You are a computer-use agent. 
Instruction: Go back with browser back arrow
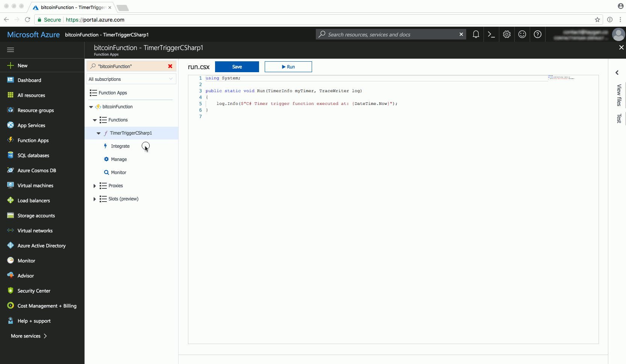point(6,20)
